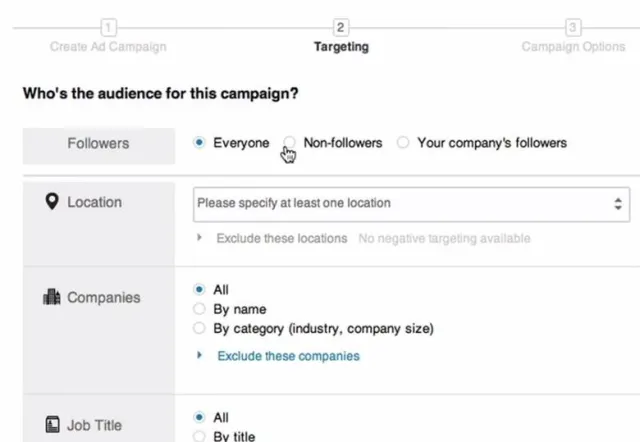Select Job Title By title option
Image resolution: width=640 pixels, height=442 pixels.
point(199,436)
